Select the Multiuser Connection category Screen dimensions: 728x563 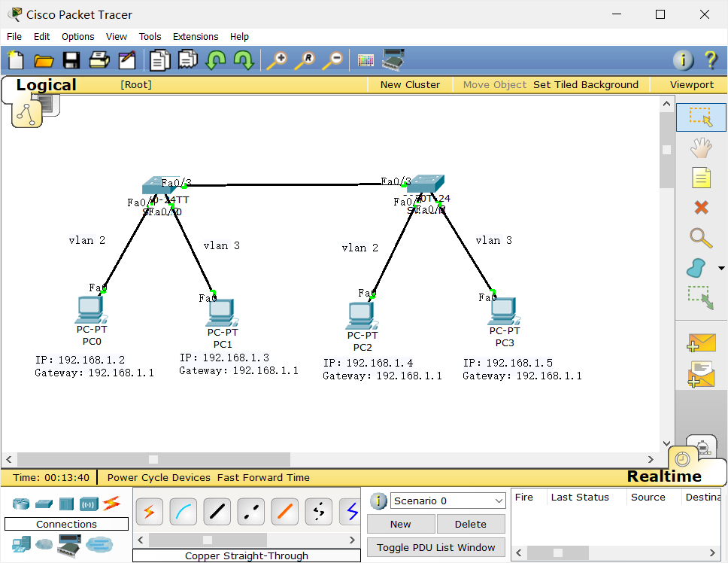coord(99,544)
